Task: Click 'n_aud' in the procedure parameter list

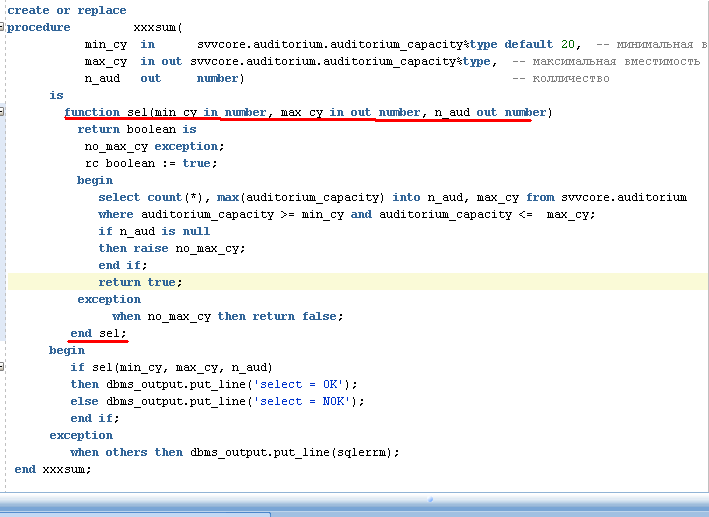Action: point(102,79)
